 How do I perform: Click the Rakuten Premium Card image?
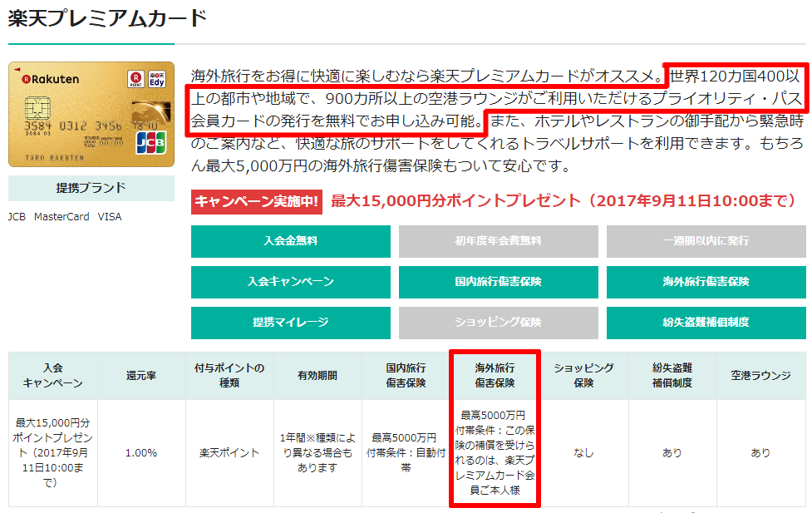[91, 114]
